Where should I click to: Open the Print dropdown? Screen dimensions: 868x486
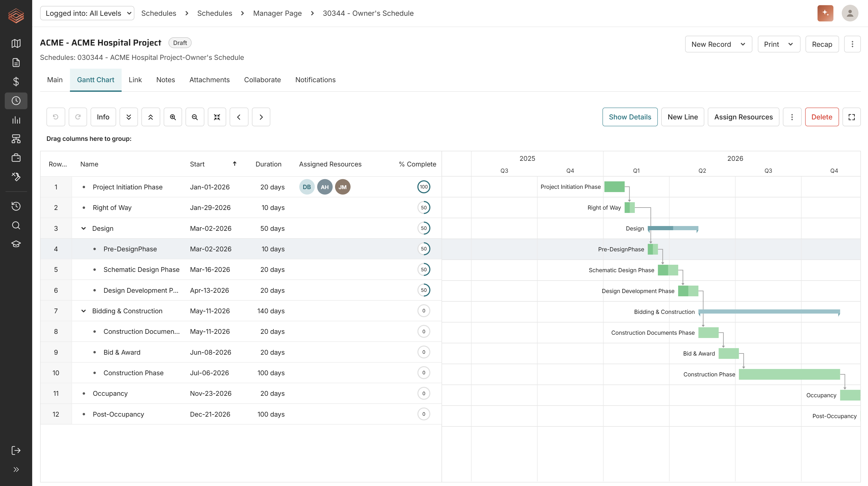(779, 44)
